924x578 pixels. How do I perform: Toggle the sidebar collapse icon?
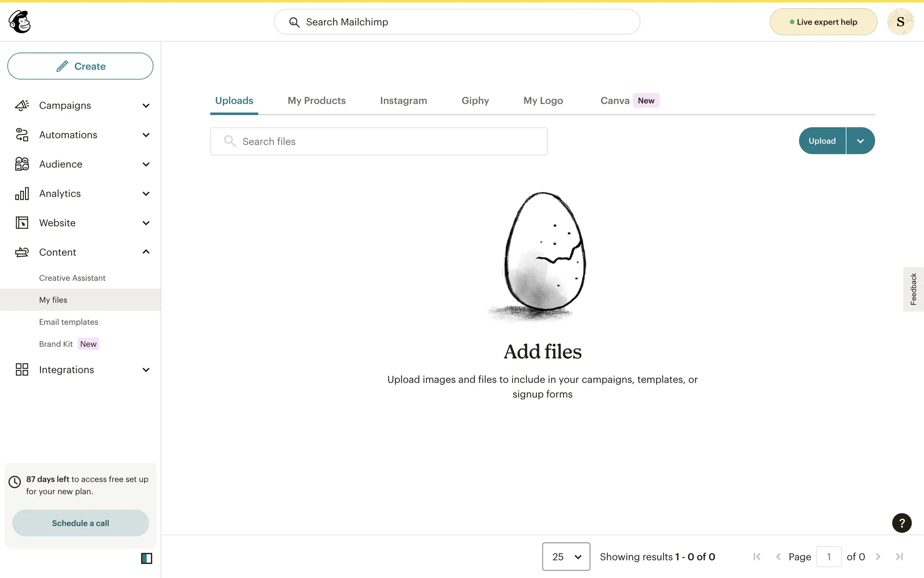point(146,558)
